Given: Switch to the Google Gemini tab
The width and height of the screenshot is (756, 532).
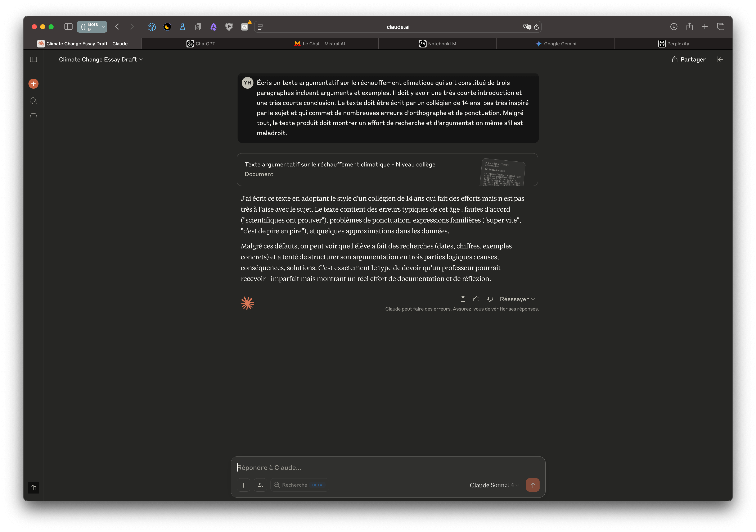Looking at the screenshot, I should click(x=555, y=44).
